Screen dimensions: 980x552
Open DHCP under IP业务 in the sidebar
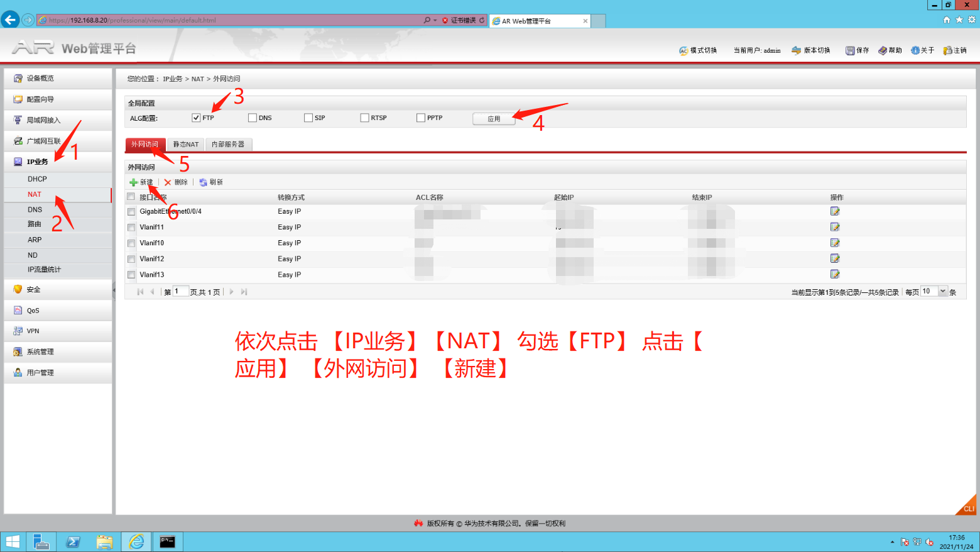tap(37, 179)
